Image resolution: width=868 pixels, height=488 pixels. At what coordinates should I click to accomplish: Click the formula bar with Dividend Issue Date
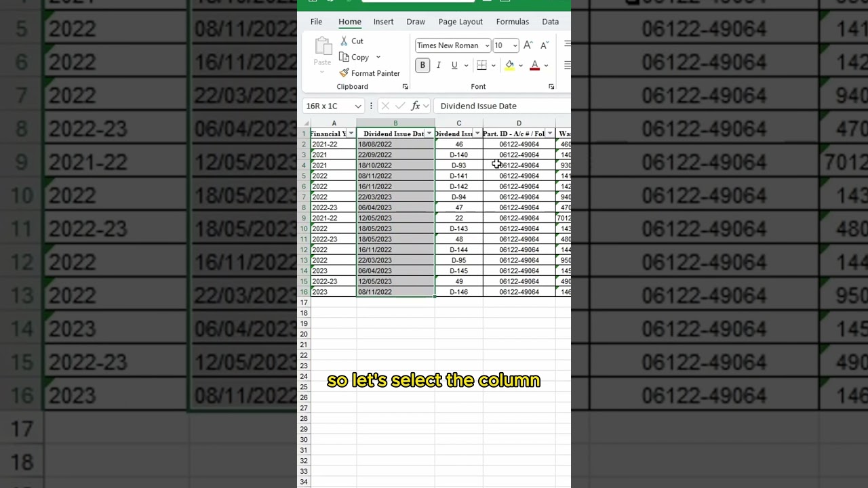[502, 106]
